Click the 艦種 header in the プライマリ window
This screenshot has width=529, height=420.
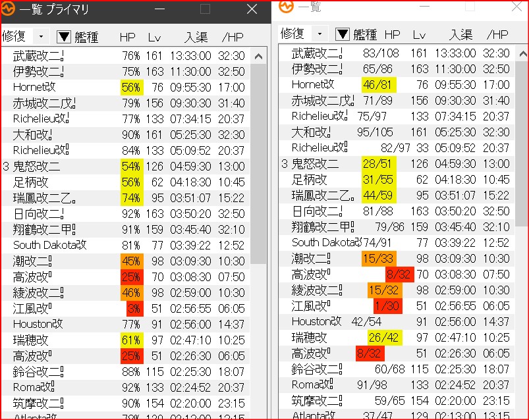(86, 37)
